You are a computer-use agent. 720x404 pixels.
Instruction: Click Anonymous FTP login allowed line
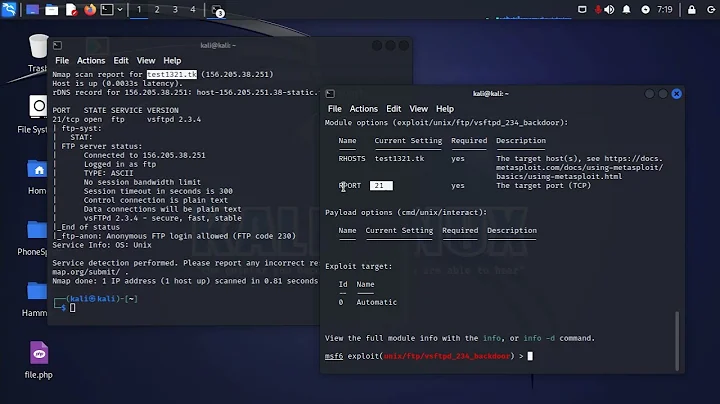(x=174, y=236)
